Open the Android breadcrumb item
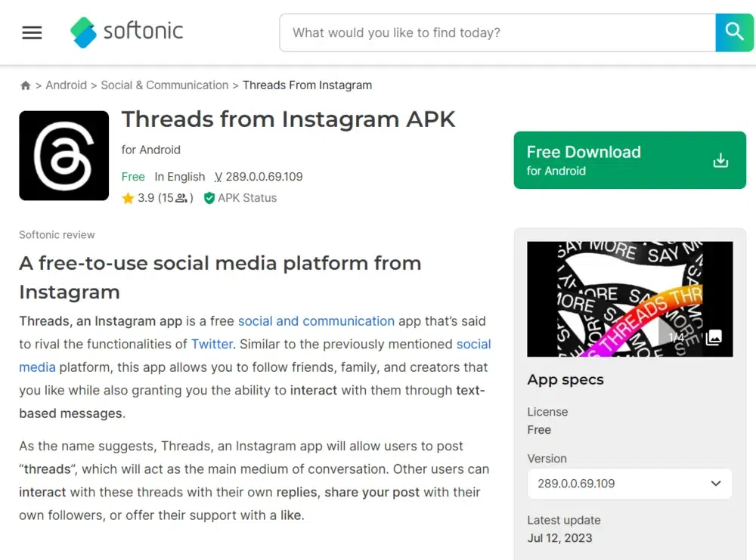756x560 pixels. (x=66, y=85)
